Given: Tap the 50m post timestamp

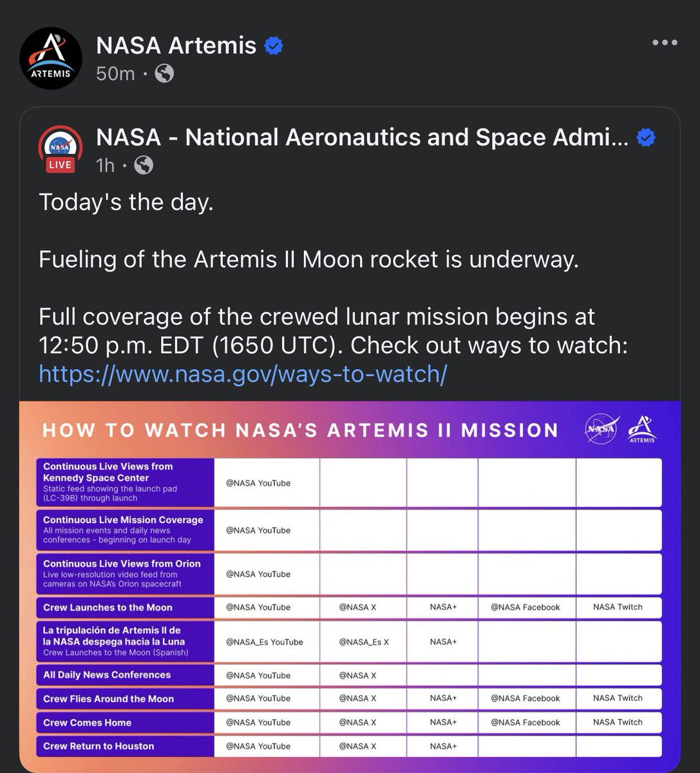Looking at the screenshot, I should coord(115,73).
